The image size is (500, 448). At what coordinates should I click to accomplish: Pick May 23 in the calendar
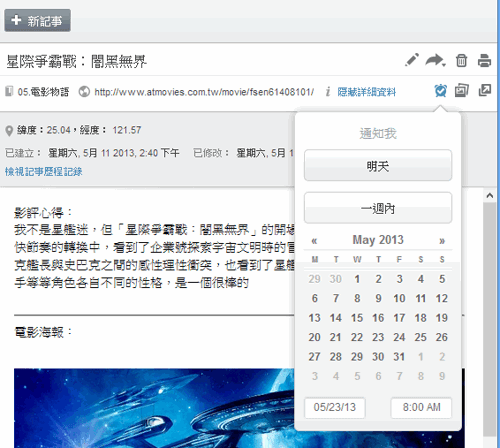[x=378, y=337]
